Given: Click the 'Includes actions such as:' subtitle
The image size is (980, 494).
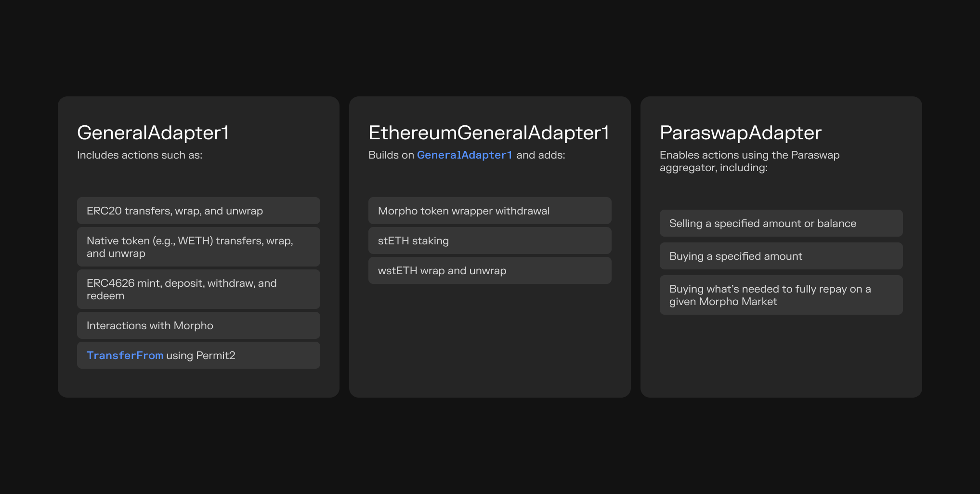Looking at the screenshot, I should click(140, 155).
